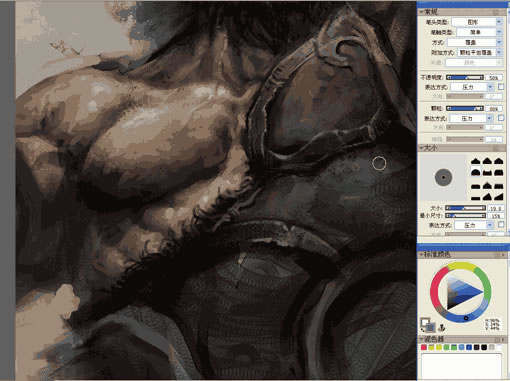Screen dimensions: 510x381
Task: Toggle the checkbox beside 颗粒 expression dropdown
Action: click(x=501, y=118)
